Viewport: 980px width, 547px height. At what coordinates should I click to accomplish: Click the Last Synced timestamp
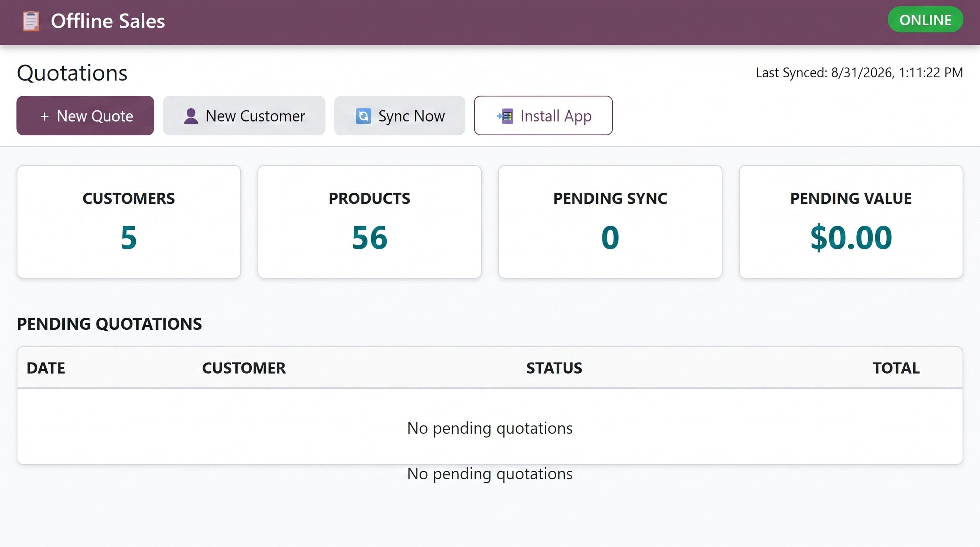point(859,72)
